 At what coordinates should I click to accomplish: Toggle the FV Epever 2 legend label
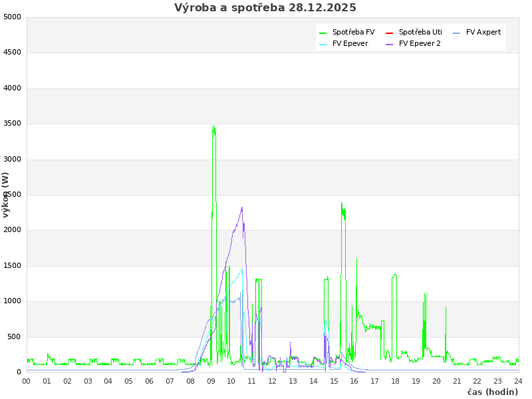420,43
